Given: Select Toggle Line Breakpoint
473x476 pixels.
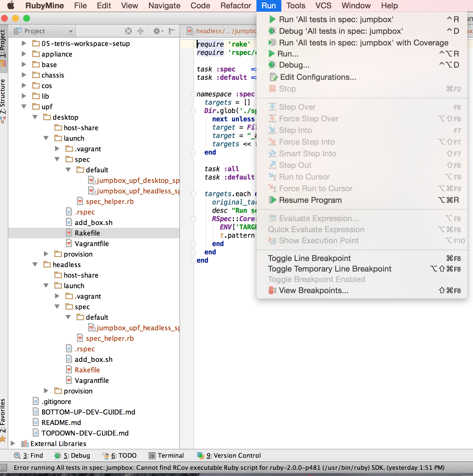Looking at the screenshot, I should (x=362, y=258).
